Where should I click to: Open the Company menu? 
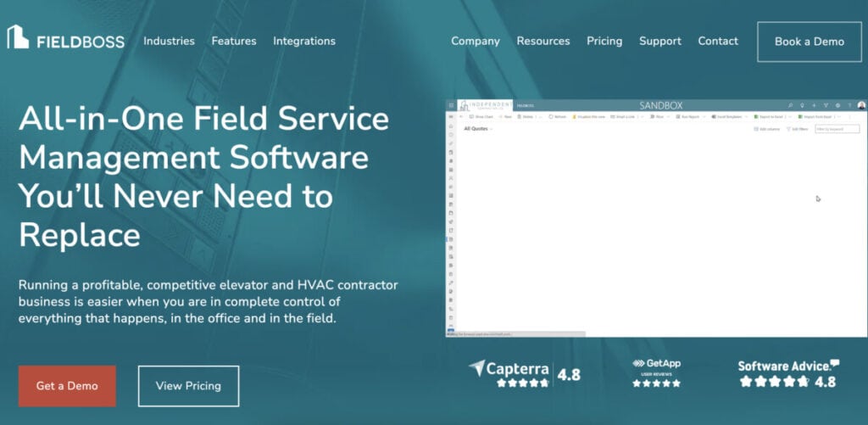pos(476,41)
